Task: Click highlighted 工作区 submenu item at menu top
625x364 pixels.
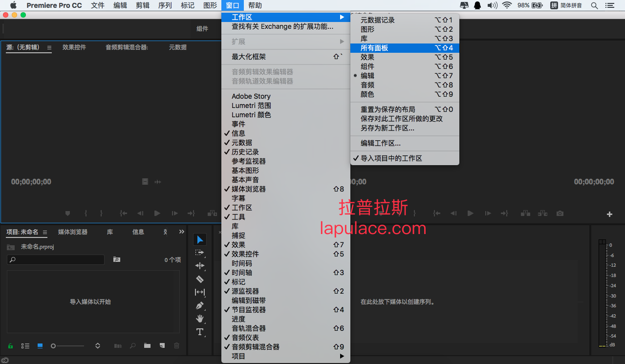Action: click(286, 17)
